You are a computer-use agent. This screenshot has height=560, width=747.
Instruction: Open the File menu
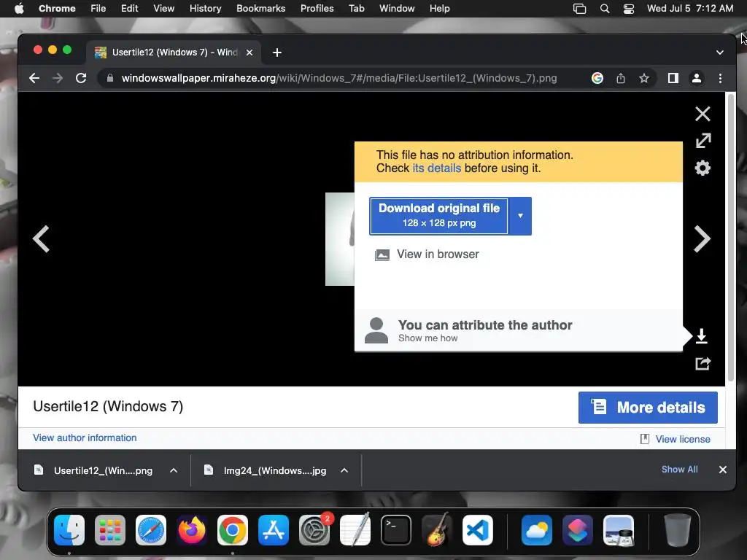98,9
